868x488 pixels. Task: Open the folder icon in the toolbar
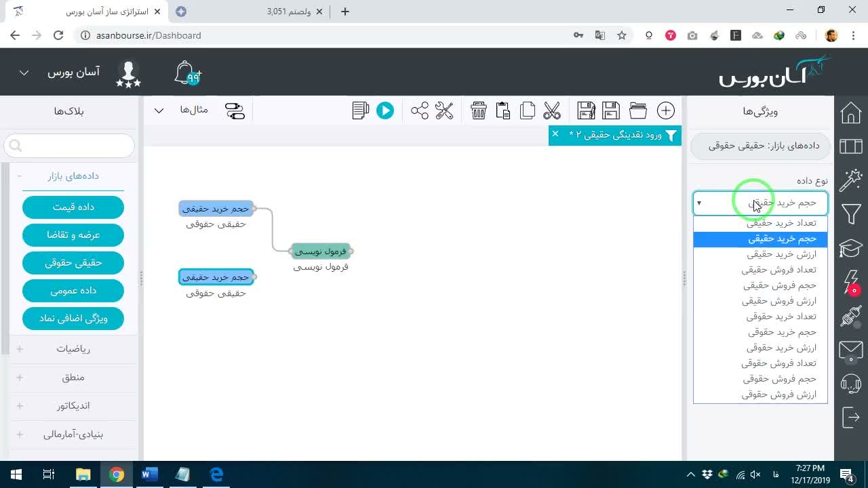pos(637,110)
